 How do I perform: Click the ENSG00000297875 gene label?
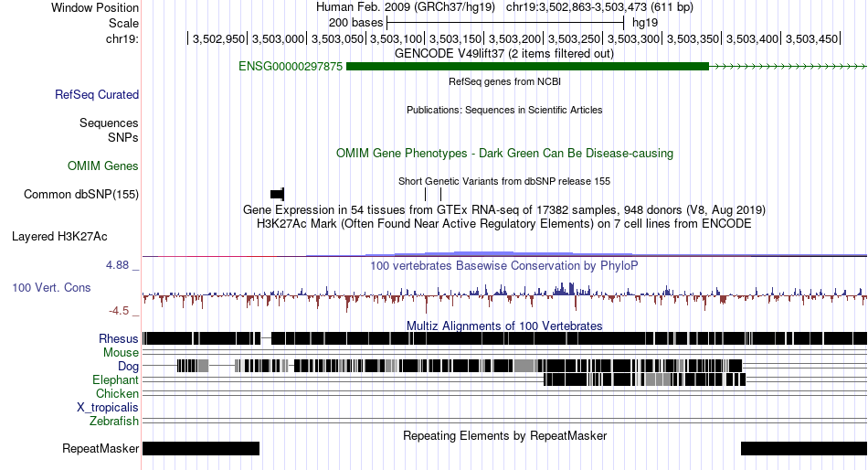pos(290,67)
